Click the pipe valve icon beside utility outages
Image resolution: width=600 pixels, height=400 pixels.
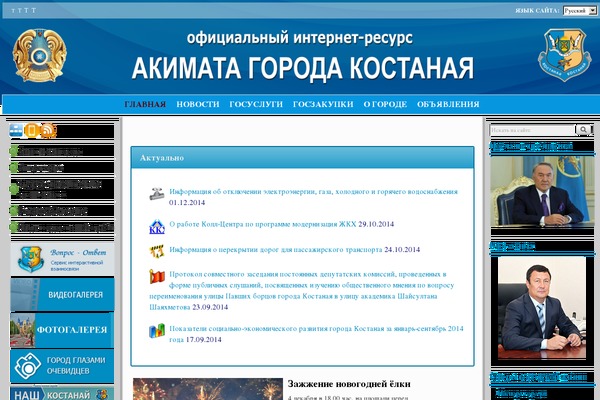pyautogui.click(x=157, y=194)
